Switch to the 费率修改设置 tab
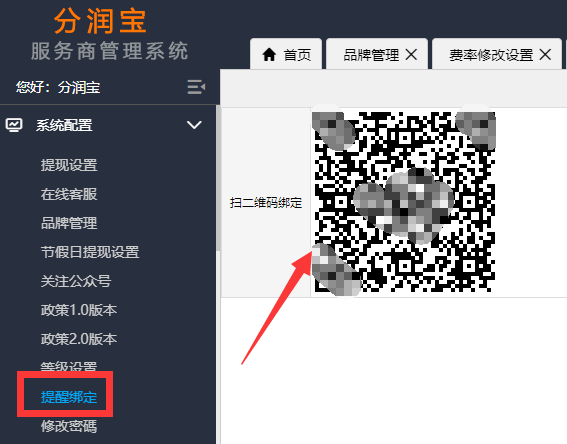 pyautogui.click(x=491, y=55)
